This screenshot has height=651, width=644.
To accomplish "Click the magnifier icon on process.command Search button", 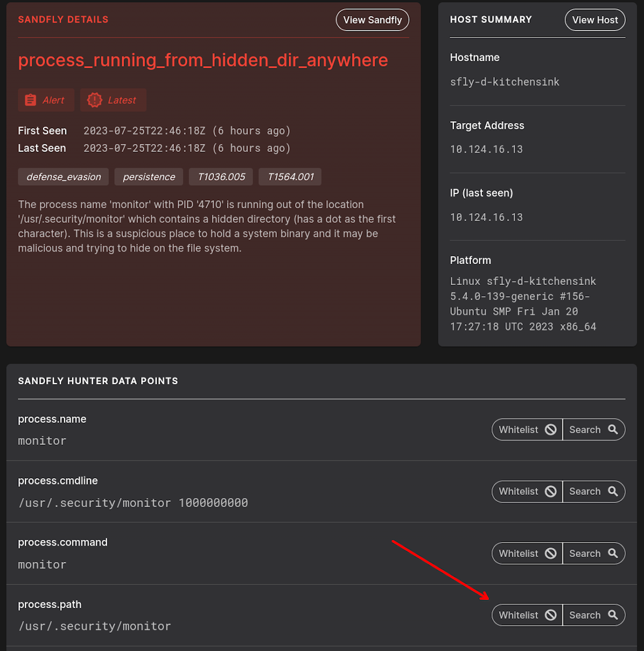I will (613, 553).
